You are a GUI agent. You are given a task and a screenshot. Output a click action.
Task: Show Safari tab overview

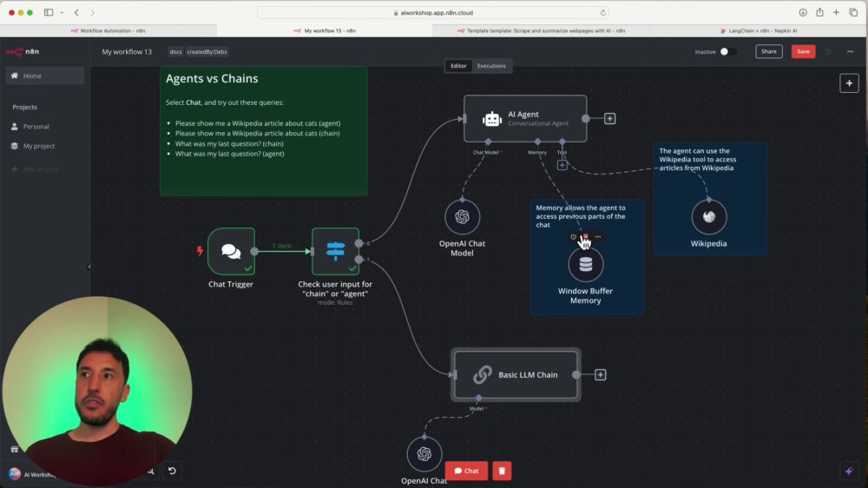(x=853, y=13)
